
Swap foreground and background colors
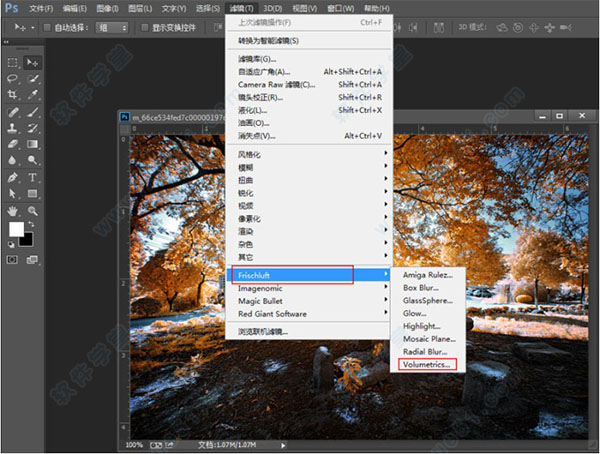point(30,224)
